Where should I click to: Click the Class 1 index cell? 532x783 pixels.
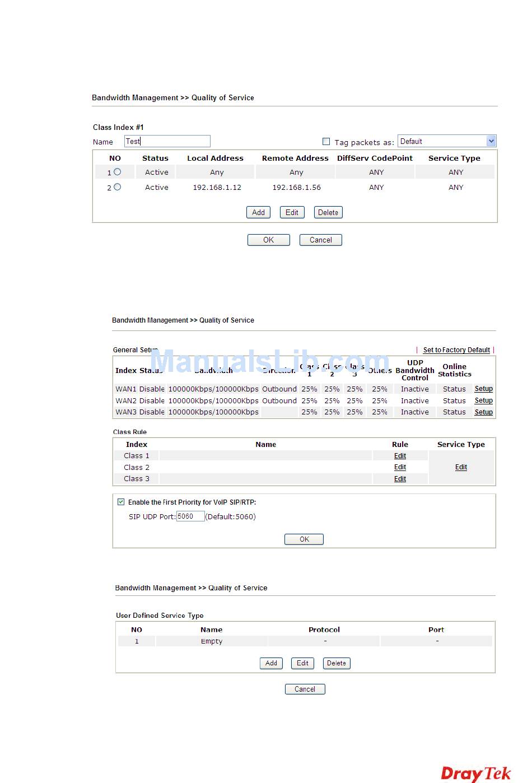pyautogui.click(x=137, y=456)
